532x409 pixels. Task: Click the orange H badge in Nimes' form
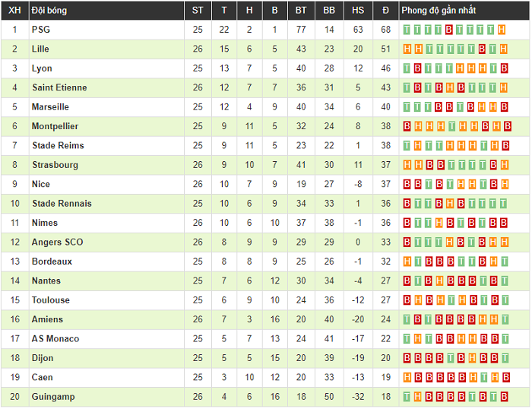click(x=439, y=223)
